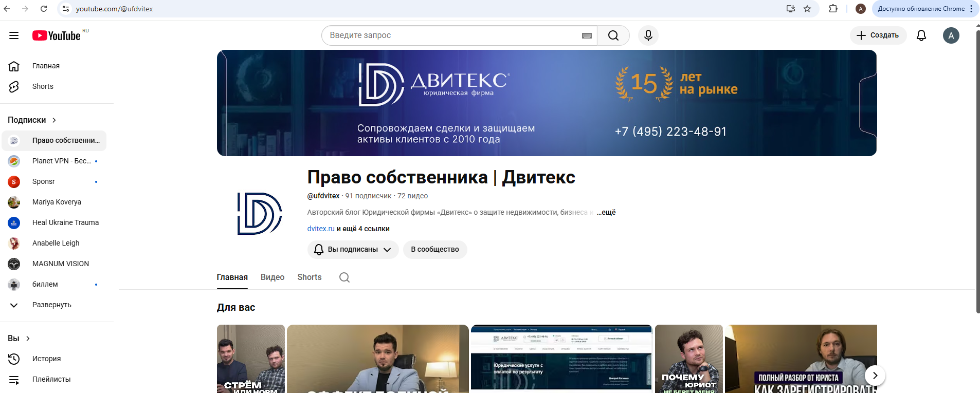Bookmark this page with star icon

point(807,9)
